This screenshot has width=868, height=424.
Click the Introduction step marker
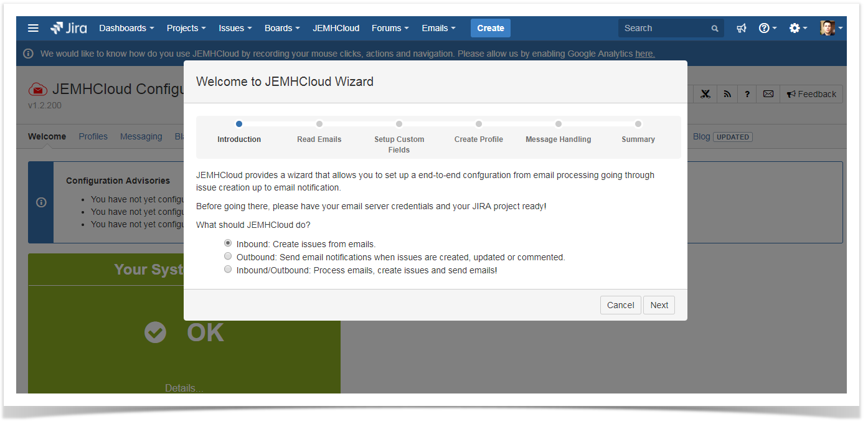point(239,124)
